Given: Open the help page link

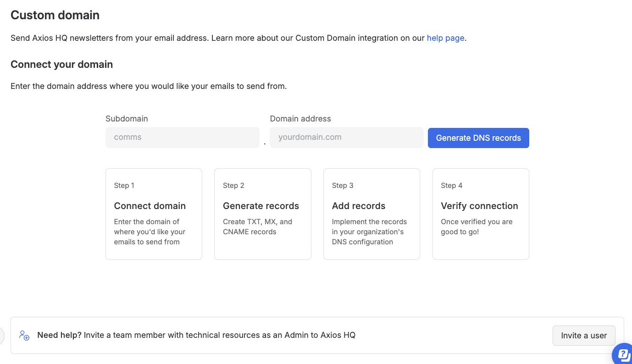Looking at the screenshot, I should pyautogui.click(x=445, y=38).
